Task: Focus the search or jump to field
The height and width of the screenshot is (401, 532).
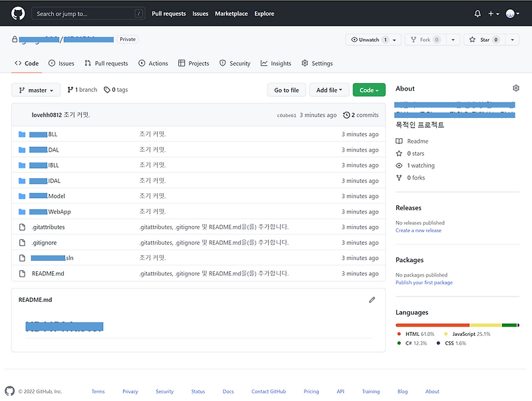Action: [86, 13]
